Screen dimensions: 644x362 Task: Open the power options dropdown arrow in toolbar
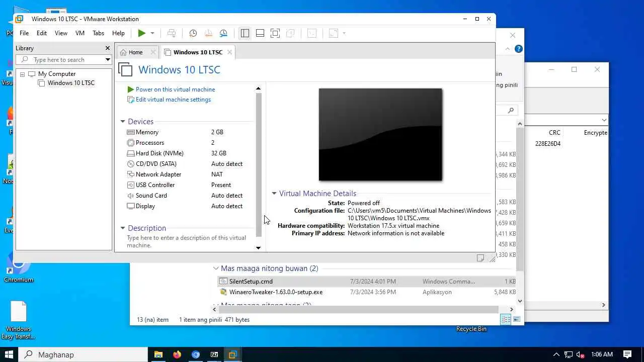[x=152, y=33]
